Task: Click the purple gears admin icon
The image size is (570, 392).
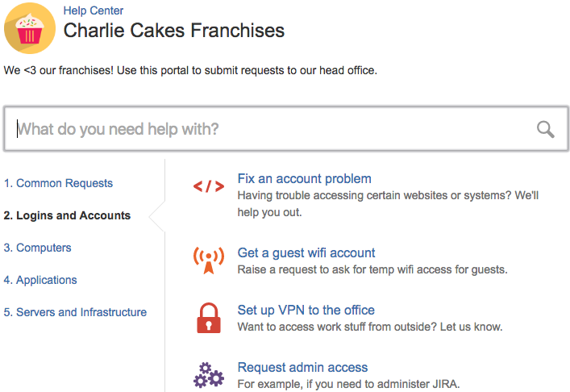Action: (x=209, y=375)
